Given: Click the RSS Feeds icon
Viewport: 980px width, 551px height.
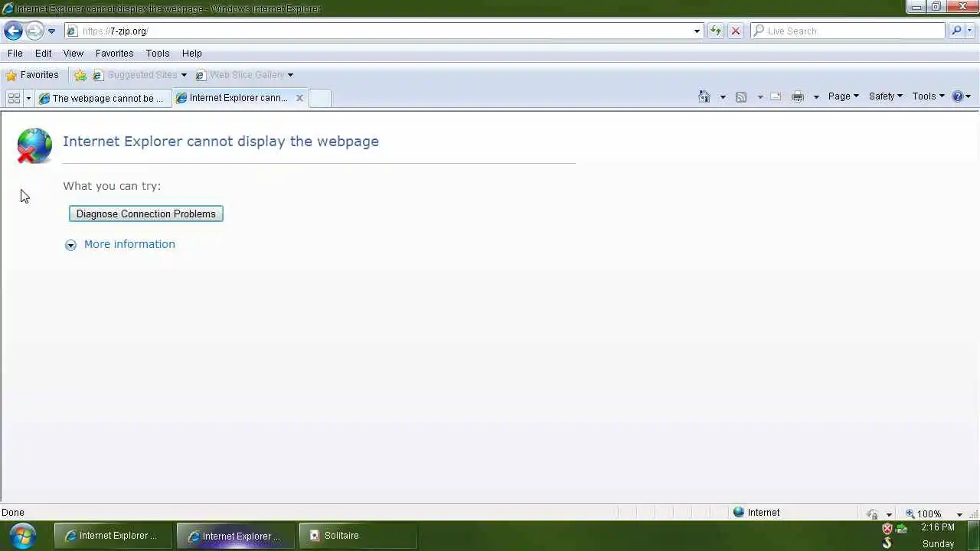Looking at the screenshot, I should pyautogui.click(x=741, y=96).
